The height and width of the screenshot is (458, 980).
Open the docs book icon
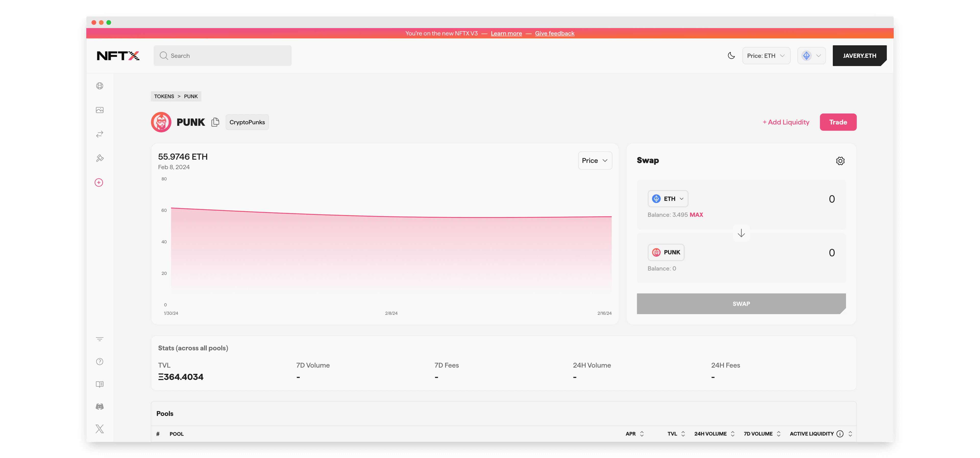100,384
